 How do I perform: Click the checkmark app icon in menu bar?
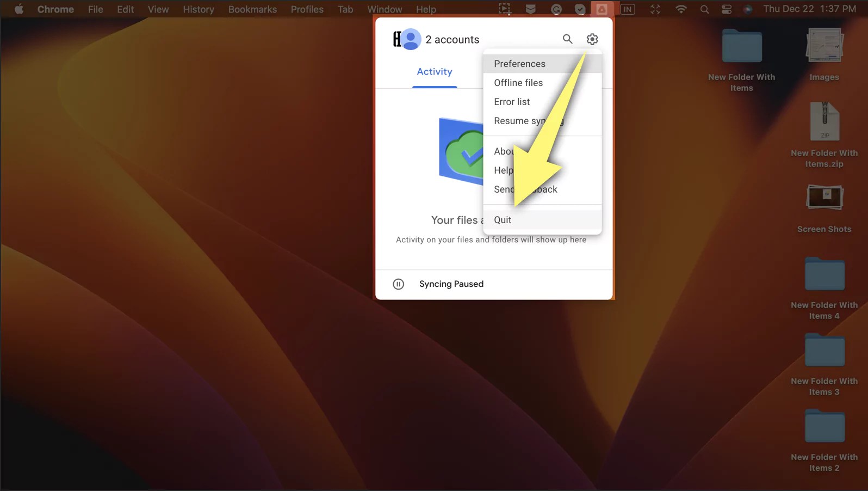(x=580, y=9)
